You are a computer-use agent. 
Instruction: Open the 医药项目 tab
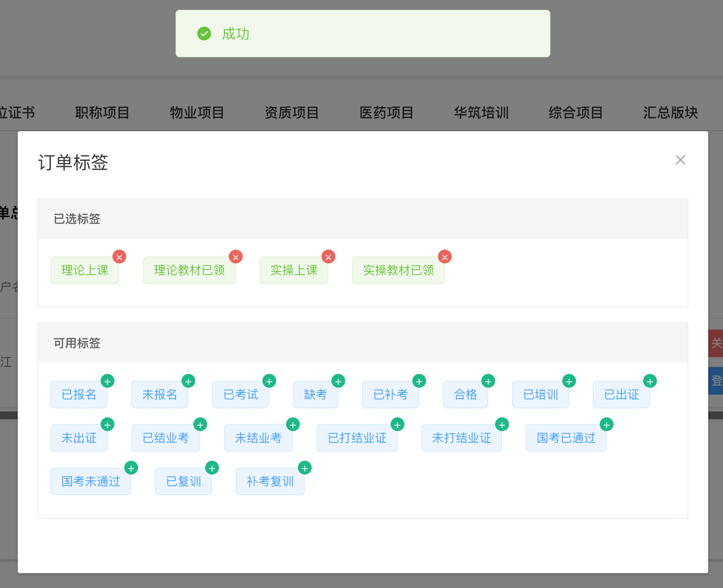click(x=386, y=112)
